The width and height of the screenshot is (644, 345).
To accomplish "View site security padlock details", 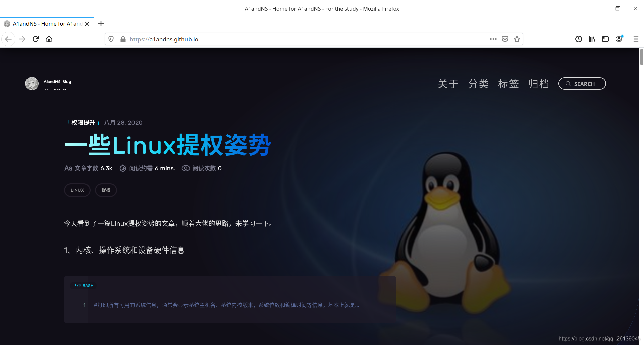I will [123, 39].
